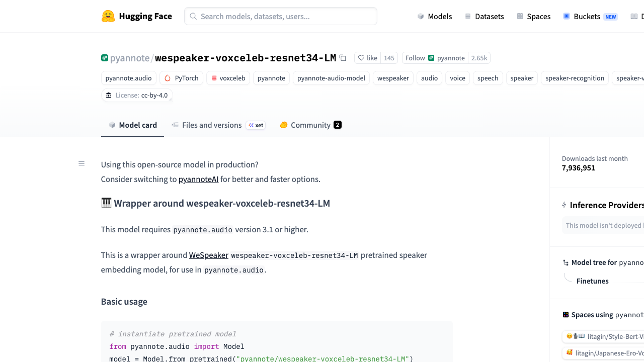Open the Models navigation item
This screenshot has width=644, height=362.
[435, 16]
